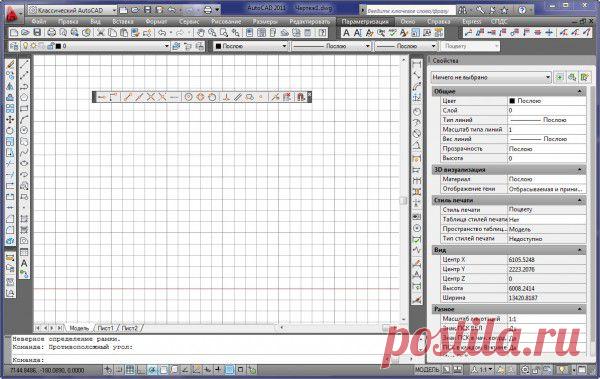Click the Erase tool in modify toolbar
The width and height of the screenshot is (600, 379).
point(10,64)
